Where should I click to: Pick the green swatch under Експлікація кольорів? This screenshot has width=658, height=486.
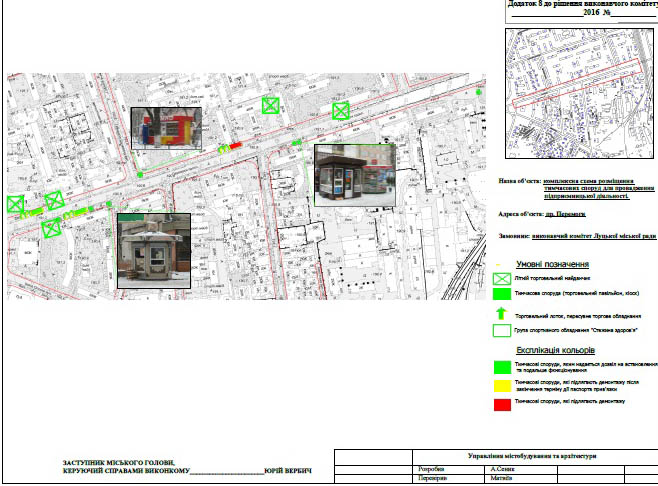(x=500, y=367)
